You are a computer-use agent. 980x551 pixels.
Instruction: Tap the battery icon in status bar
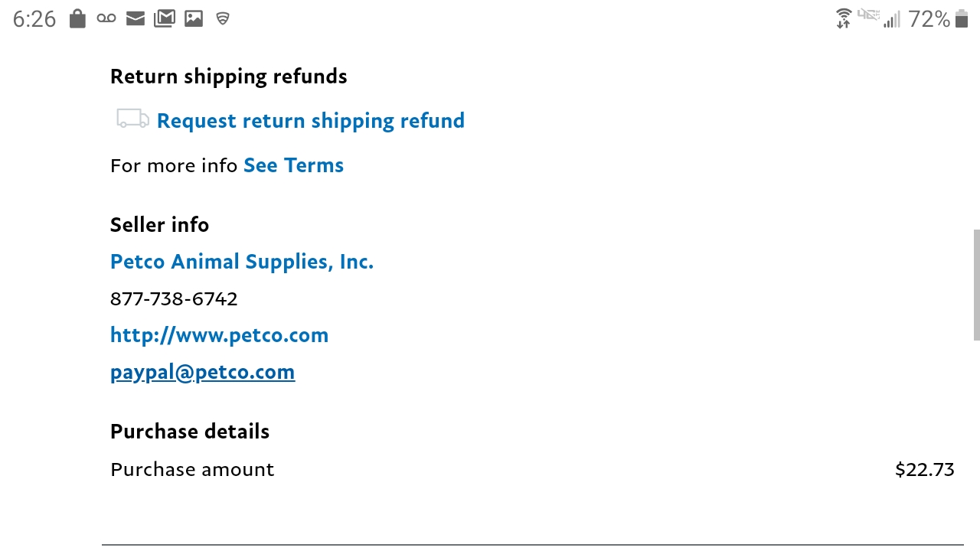point(962,18)
